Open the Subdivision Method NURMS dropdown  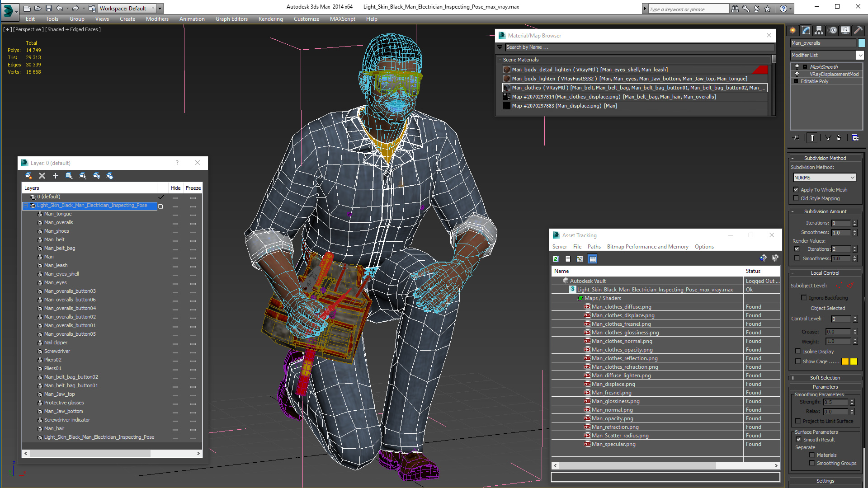[x=825, y=178]
